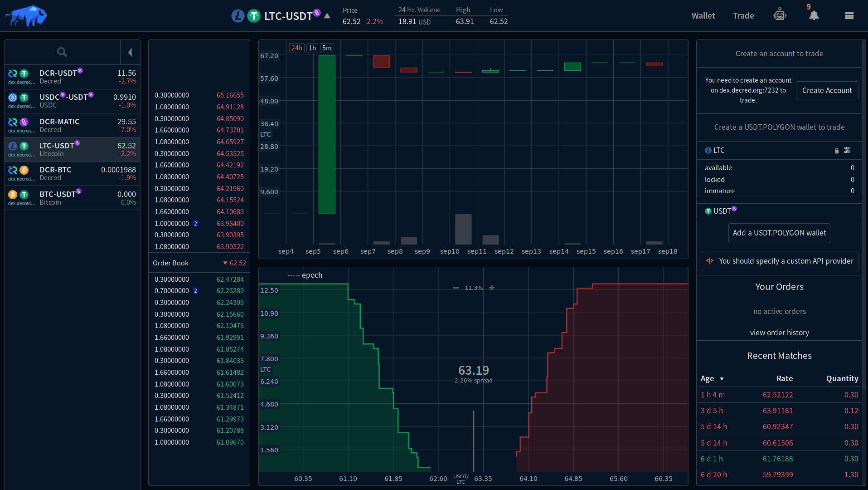Click Add a USDT.POLYGON wallet
The image size is (868, 490).
pos(779,233)
